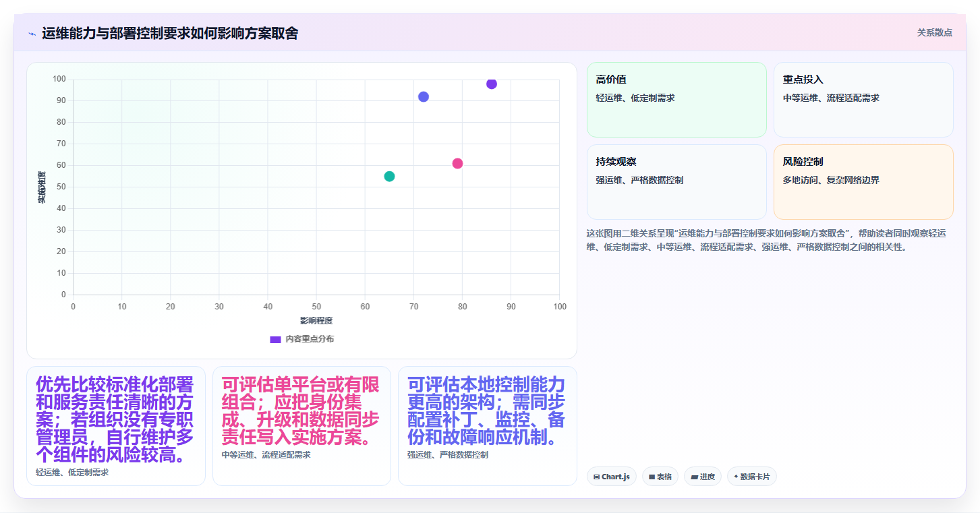980x513 pixels.
Task: Click caption 轻运维、低定制需求 under purple card
Action: (72, 473)
